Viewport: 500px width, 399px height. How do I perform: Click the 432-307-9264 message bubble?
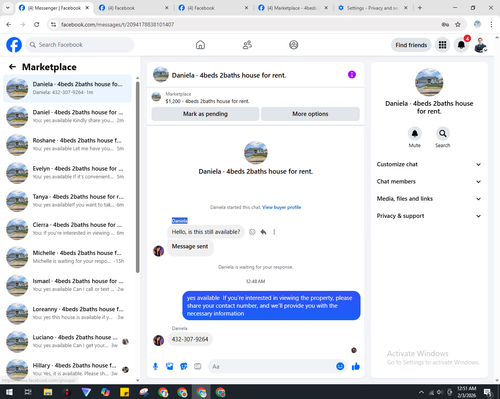(x=190, y=339)
